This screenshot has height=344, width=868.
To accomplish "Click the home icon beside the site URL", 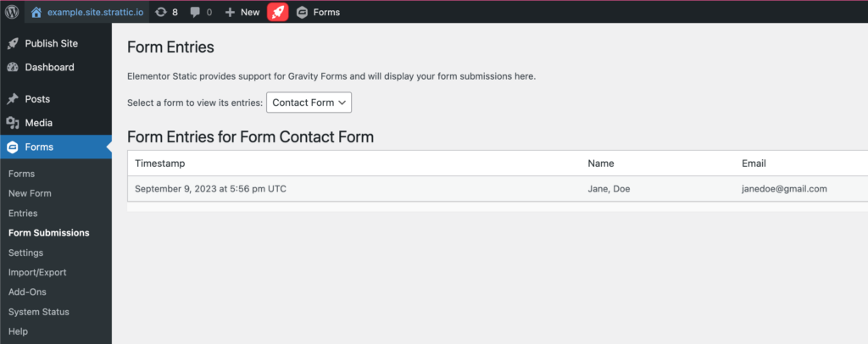I will point(36,12).
